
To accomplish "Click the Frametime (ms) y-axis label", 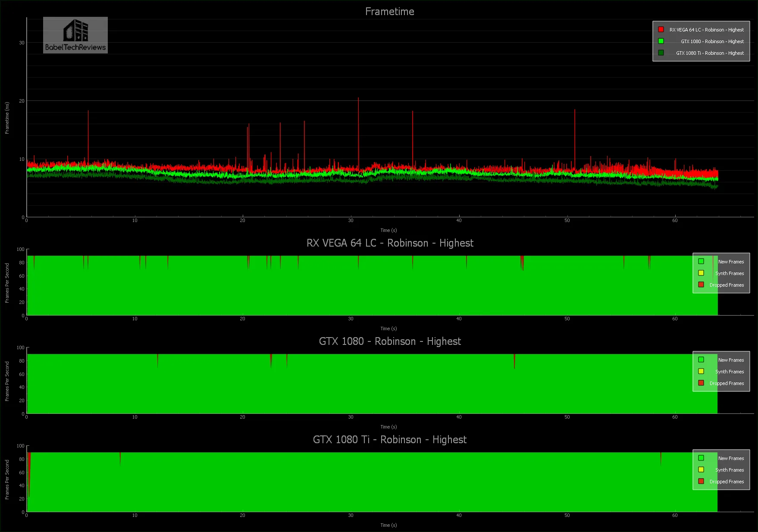I will [x=7, y=118].
